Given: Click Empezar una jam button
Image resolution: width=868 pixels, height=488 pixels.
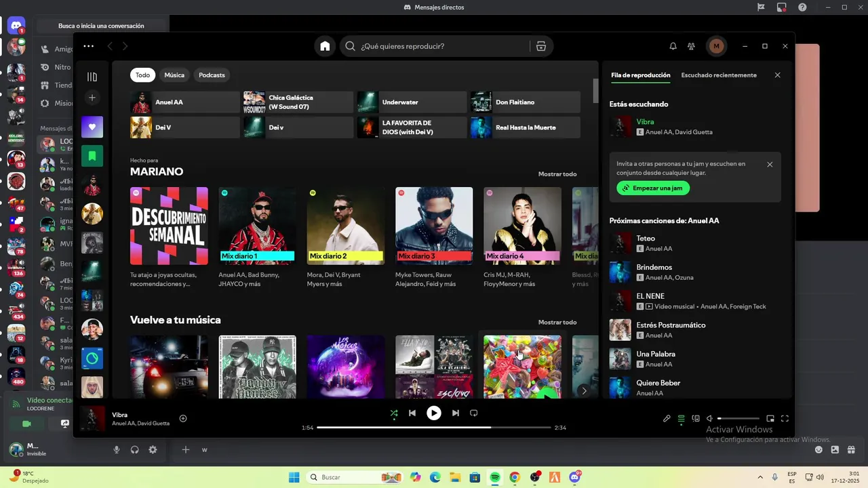Looking at the screenshot, I should coord(653,188).
